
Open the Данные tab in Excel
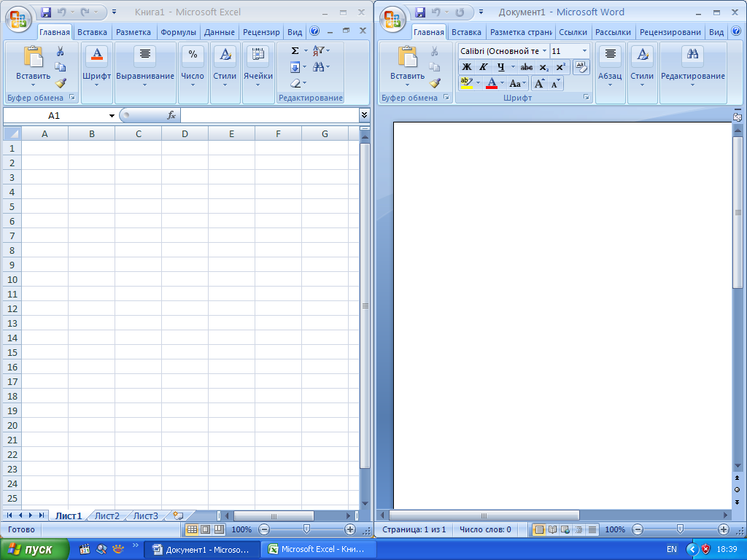[219, 32]
